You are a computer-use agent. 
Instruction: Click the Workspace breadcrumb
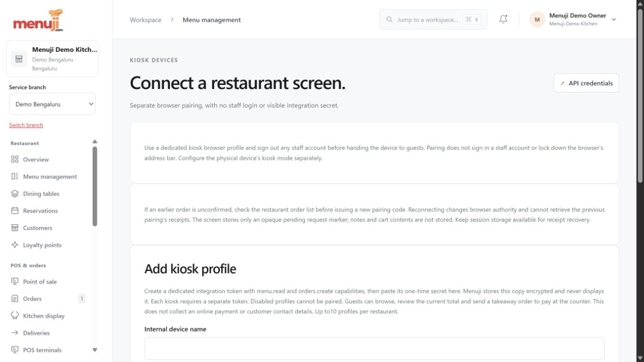coord(146,20)
